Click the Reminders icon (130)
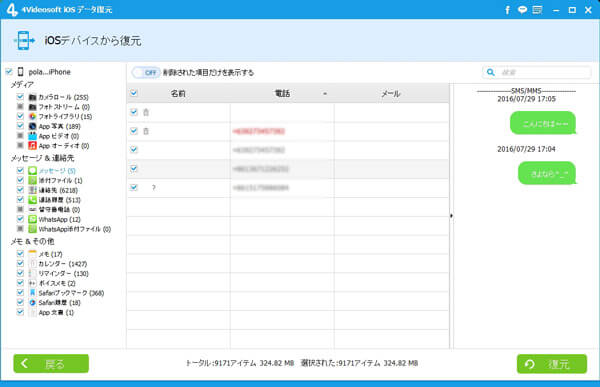The width and height of the screenshot is (600, 387). coord(33,274)
